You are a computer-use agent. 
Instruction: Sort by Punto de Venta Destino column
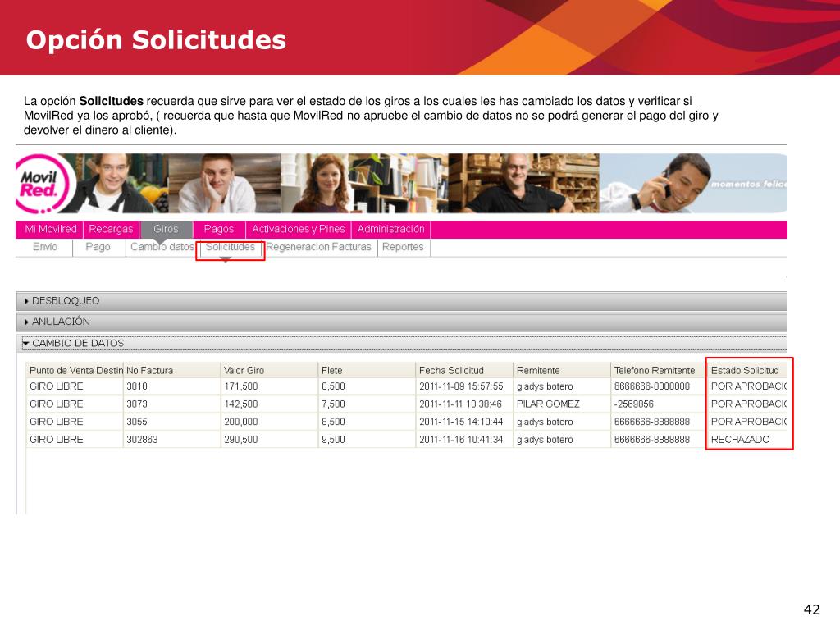[x=75, y=370]
